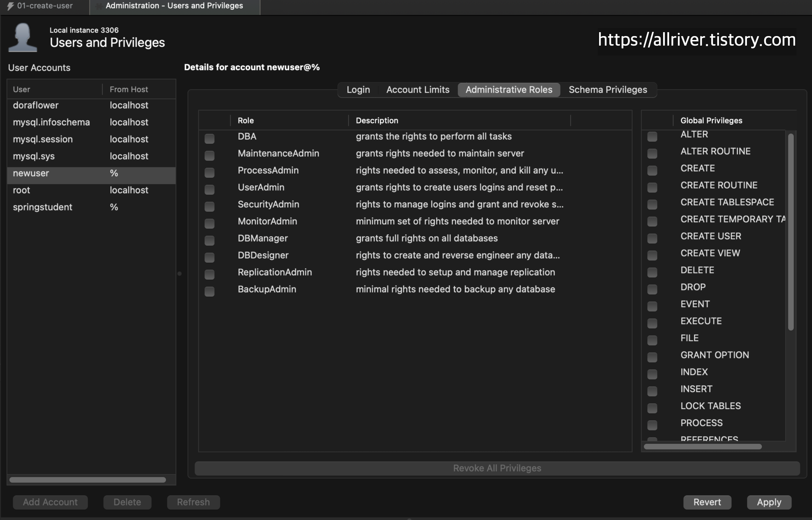Check the DBA role checkbox
This screenshot has width=812, height=520.
click(209, 138)
